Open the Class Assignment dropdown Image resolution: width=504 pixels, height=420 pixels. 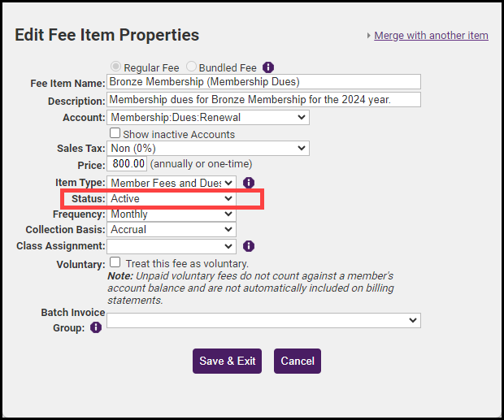(172, 245)
